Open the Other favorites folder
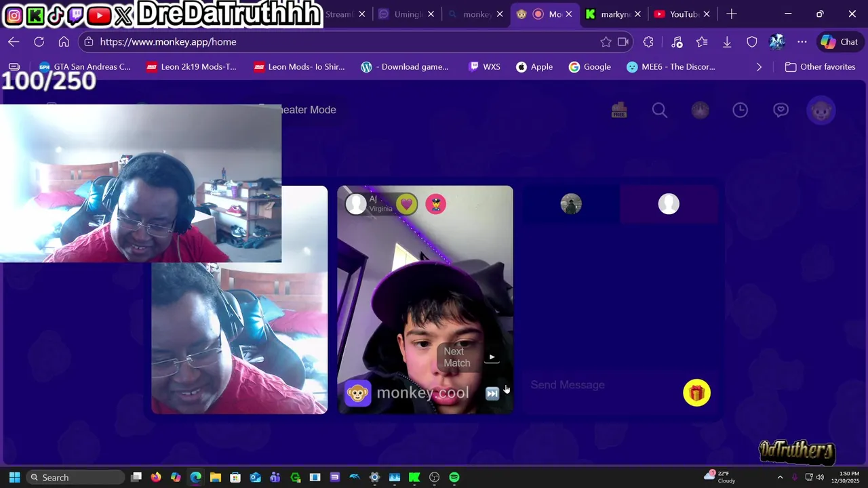Image resolution: width=868 pixels, height=488 pixels. click(820, 67)
